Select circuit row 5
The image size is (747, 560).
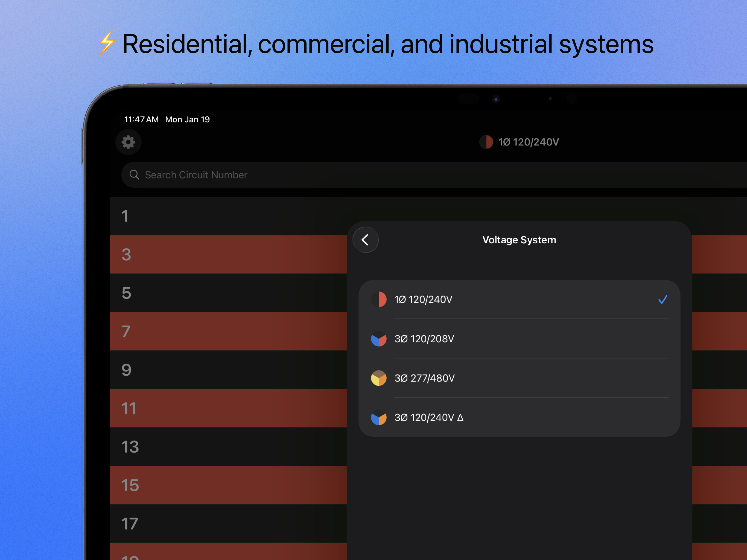pyautogui.click(x=228, y=293)
